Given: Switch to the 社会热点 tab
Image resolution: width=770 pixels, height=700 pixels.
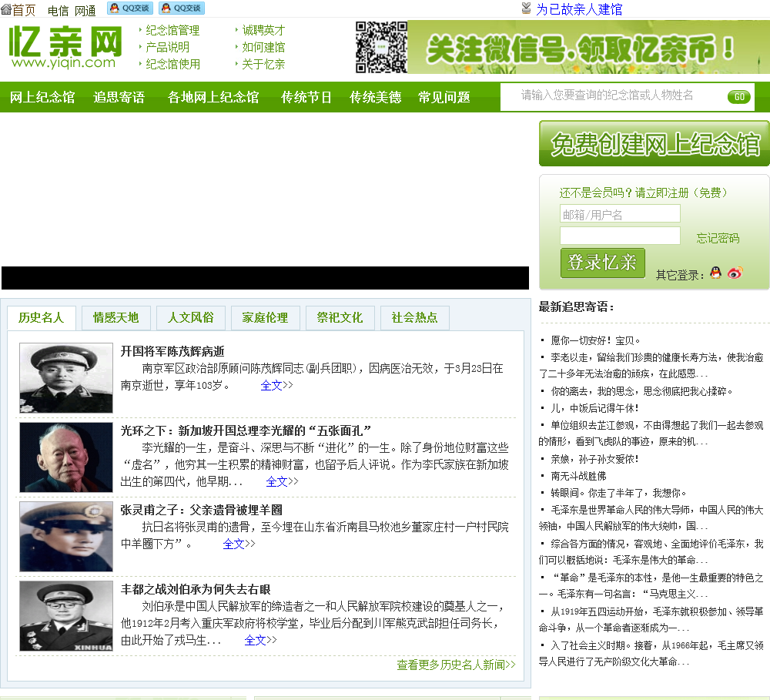Looking at the screenshot, I should point(414,318).
